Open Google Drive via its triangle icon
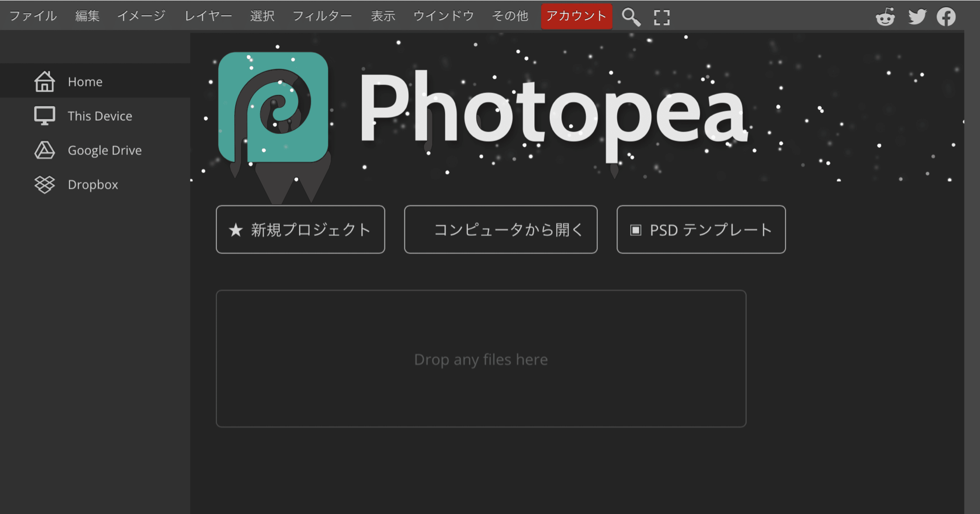The image size is (980, 514). coord(44,150)
